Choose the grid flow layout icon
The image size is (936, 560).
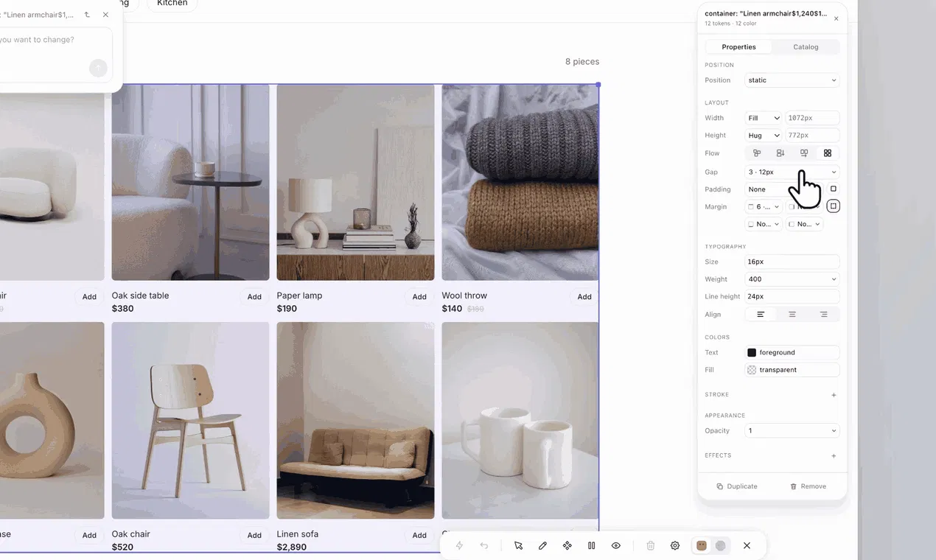(828, 153)
